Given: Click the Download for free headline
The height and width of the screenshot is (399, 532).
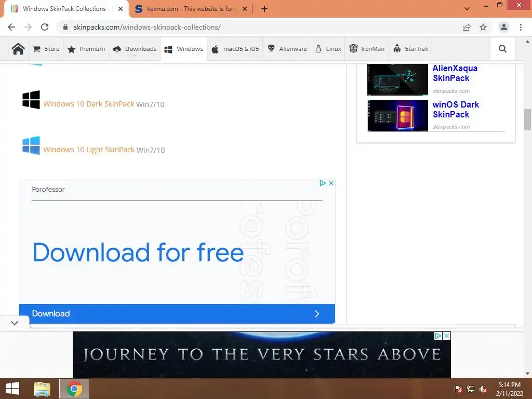Looking at the screenshot, I should pos(138,252).
